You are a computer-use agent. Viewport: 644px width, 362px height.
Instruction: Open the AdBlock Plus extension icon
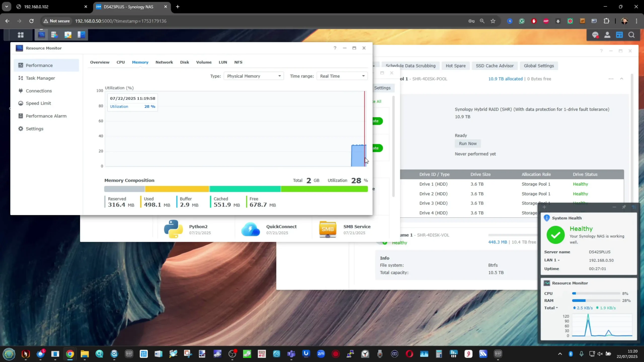[x=546, y=21]
